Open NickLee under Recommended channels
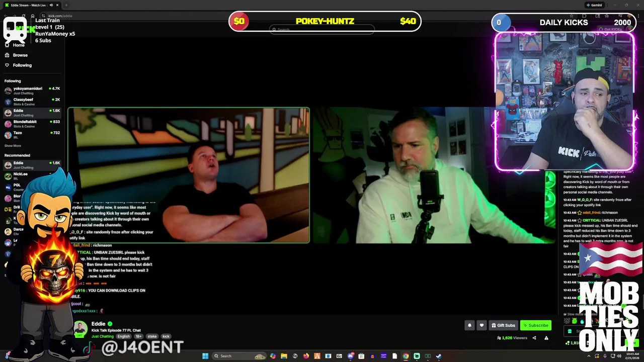Image resolution: width=644 pixels, height=362 pixels. [x=32, y=175]
